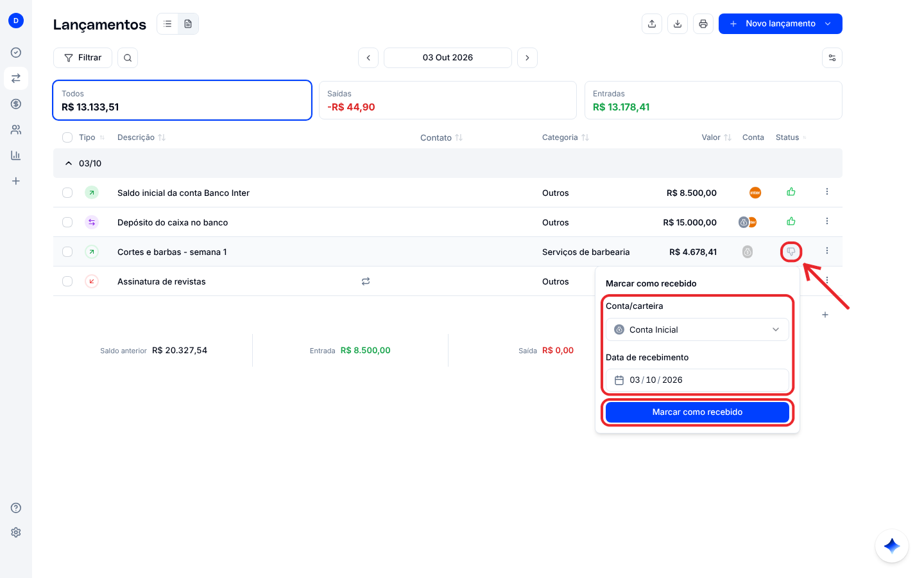The width and height of the screenshot is (924, 578).
Task: Open the settings gear icon
Action: point(16,532)
